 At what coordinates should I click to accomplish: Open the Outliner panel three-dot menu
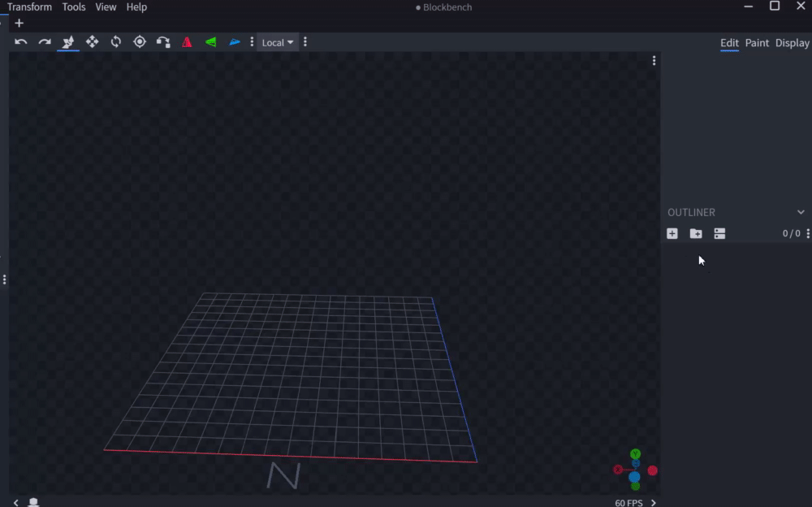point(808,234)
